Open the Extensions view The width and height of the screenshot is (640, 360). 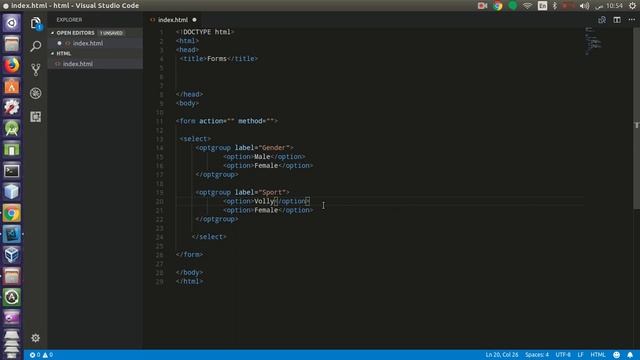36,117
